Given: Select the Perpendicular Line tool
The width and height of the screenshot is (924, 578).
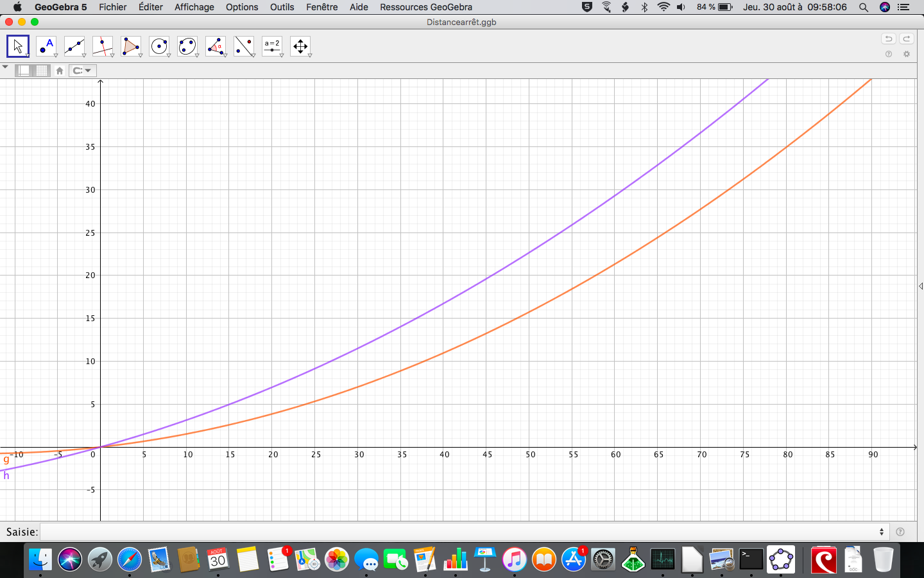Looking at the screenshot, I should point(103,46).
